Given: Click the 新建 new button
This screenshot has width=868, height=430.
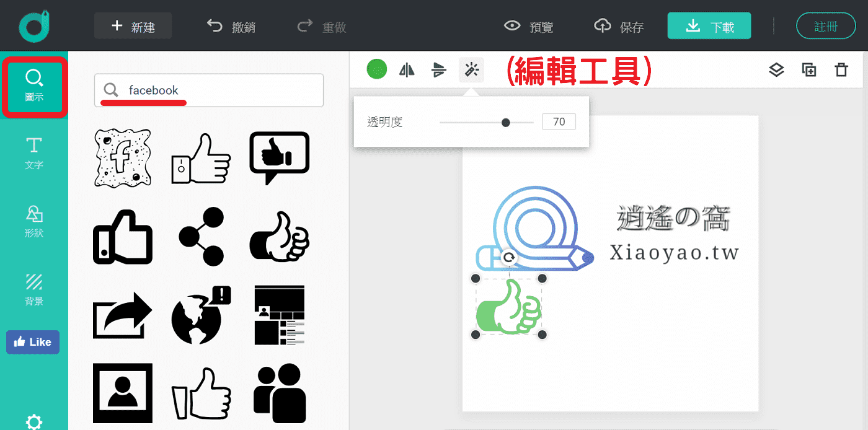Looking at the screenshot, I should pyautogui.click(x=133, y=26).
